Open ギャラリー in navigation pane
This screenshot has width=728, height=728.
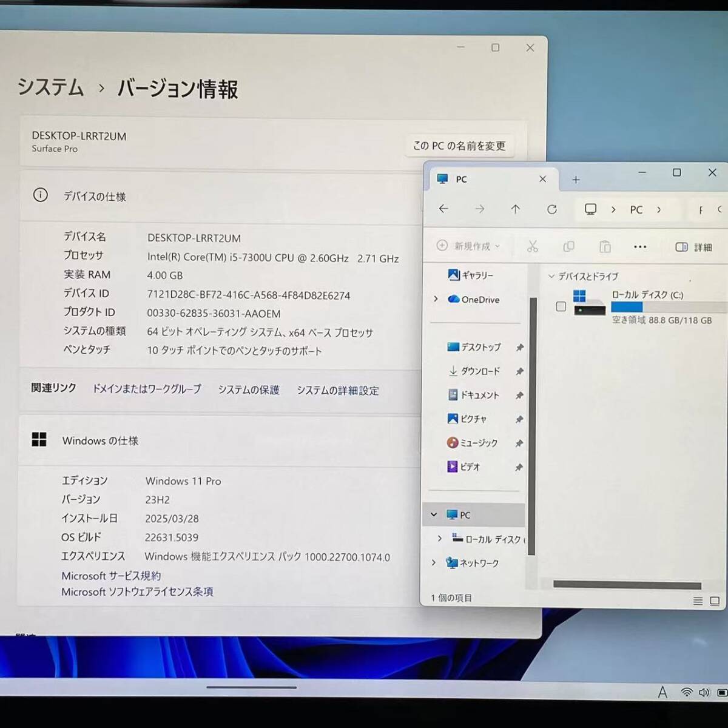tap(471, 275)
